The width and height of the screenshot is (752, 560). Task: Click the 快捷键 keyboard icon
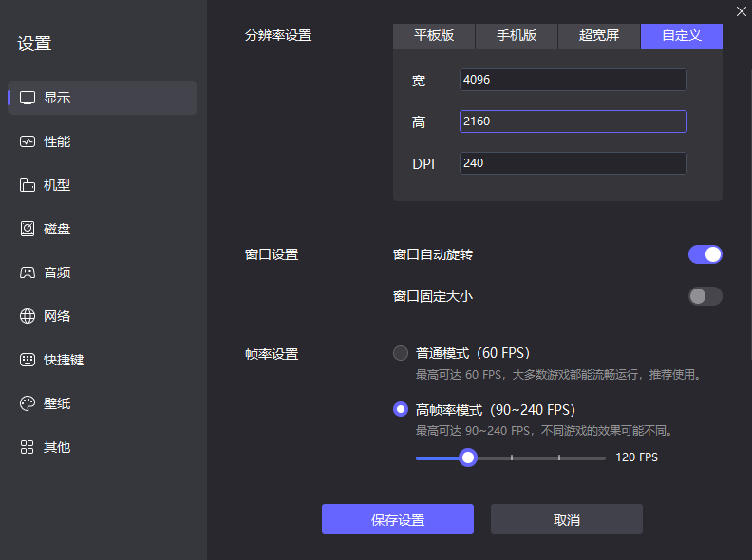pyautogui.click(x=28, y=360)
